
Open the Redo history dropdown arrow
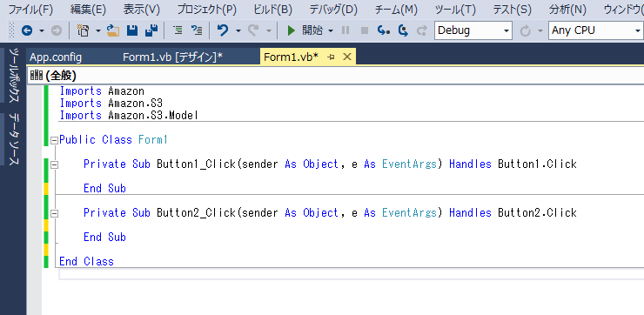[x=269, y=30]
